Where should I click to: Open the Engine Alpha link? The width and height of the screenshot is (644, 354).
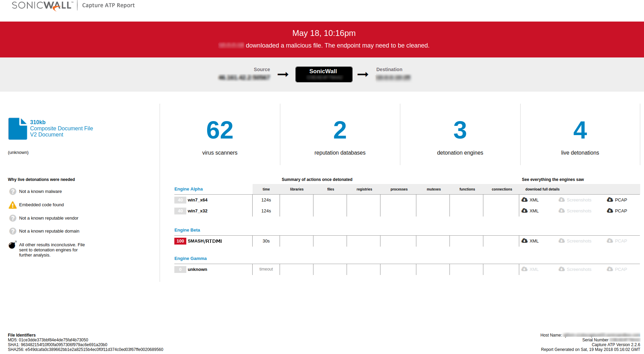pos(188,189)
